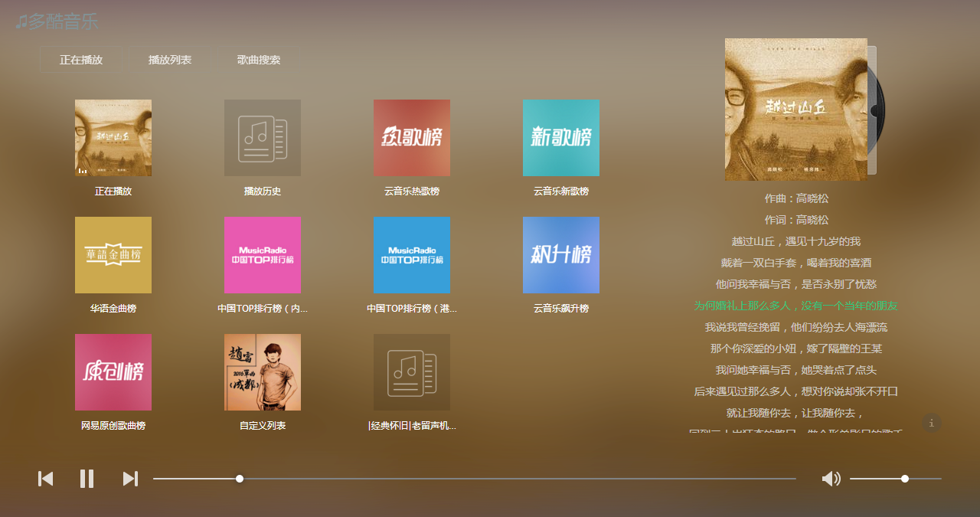Click the 云音乐热歌榜 label
This screenshot has width=980, height=517.
click(x=412, y=191)
